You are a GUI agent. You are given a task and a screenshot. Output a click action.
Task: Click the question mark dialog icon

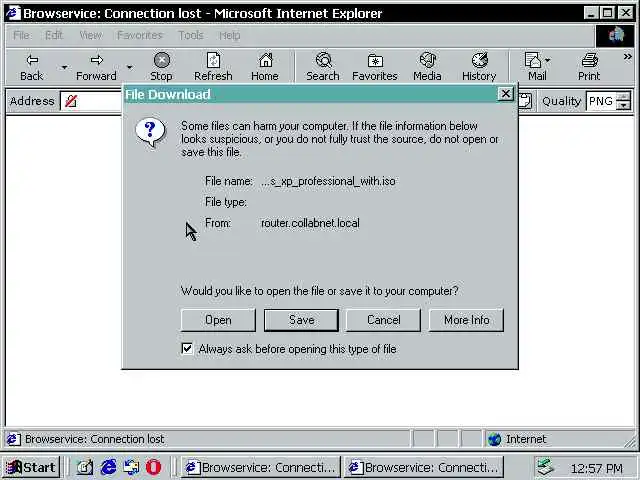[x=150, y=132]
